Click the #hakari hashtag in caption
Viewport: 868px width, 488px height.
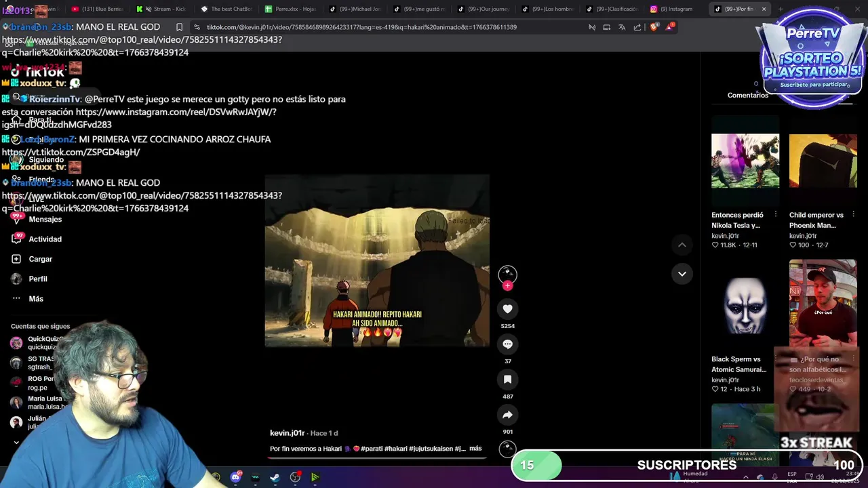[395, 449]
